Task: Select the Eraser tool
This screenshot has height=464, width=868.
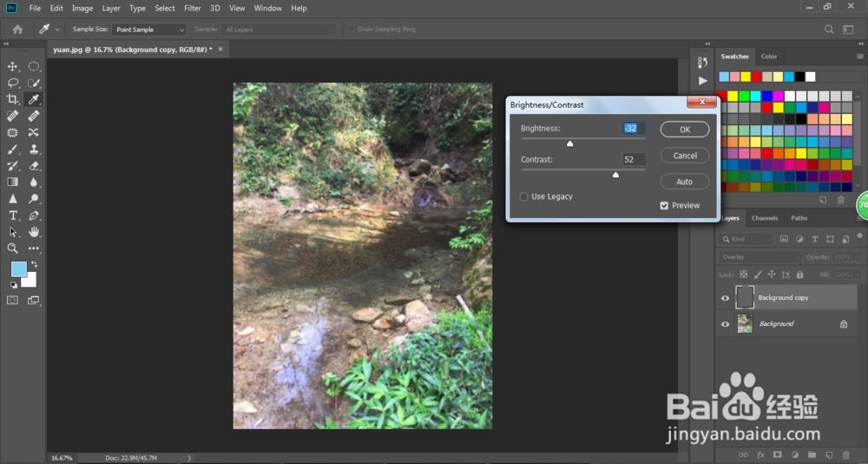Action: [x=34, y=165]
